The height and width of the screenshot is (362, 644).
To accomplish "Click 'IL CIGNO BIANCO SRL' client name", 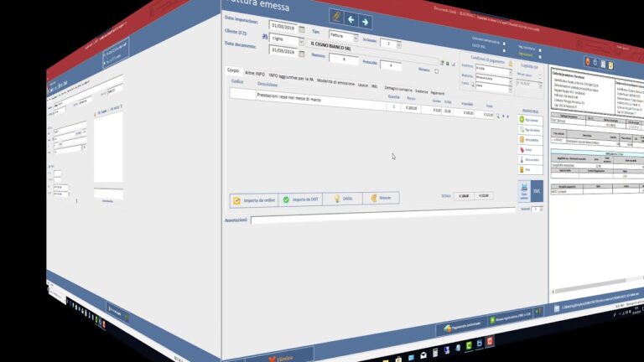I will click(x=330, y=46).
